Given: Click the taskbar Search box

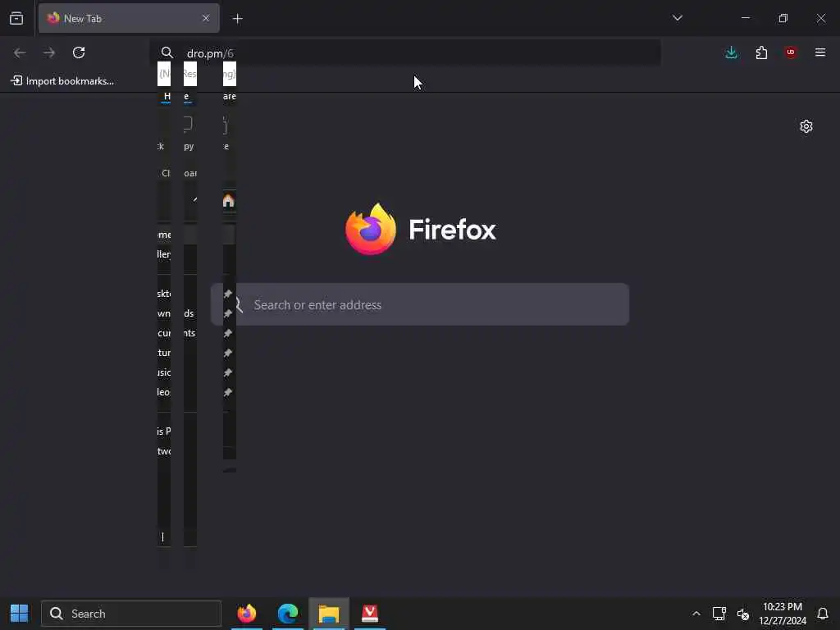Looking at the screenshot, I should tap(131, 614).
